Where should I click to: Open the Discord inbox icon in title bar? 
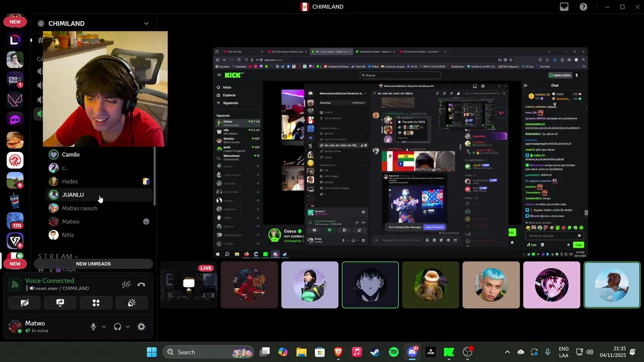coord(564,7)
